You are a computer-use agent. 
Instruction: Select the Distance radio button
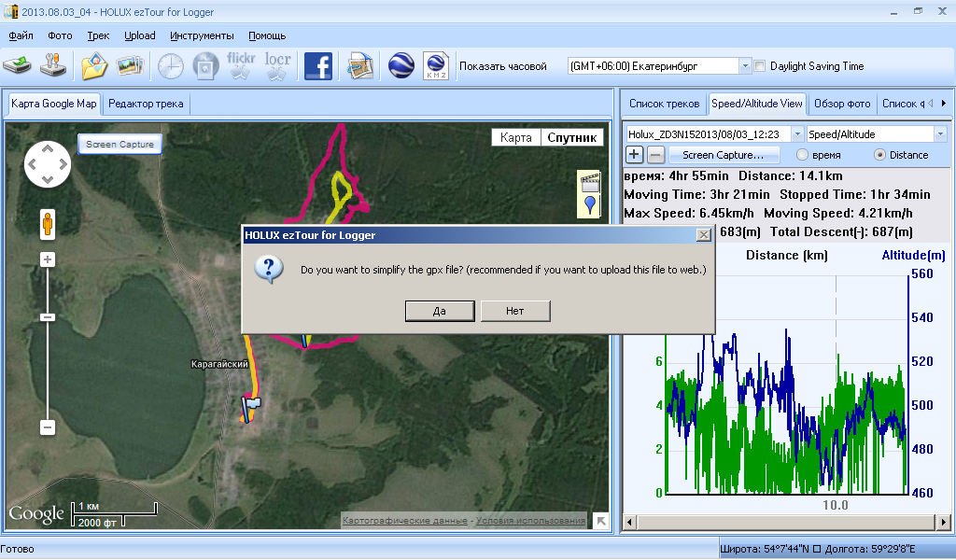(x=879, y=155)
